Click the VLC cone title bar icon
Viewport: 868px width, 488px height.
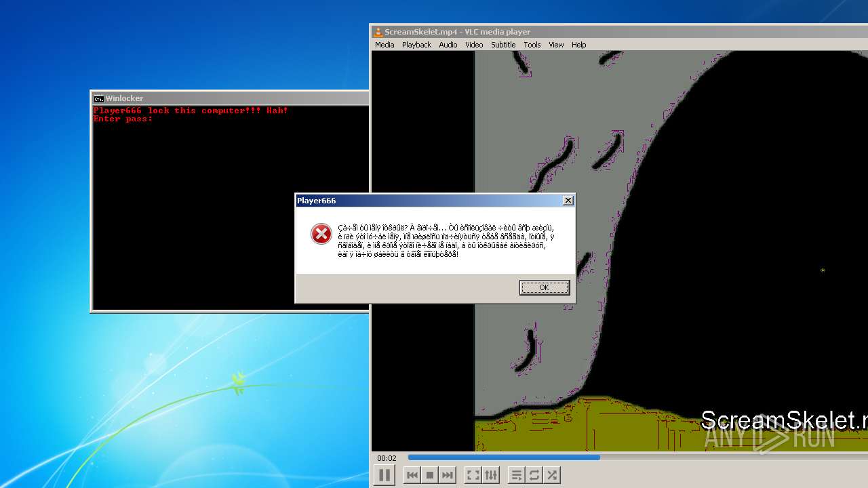[378, 32]
